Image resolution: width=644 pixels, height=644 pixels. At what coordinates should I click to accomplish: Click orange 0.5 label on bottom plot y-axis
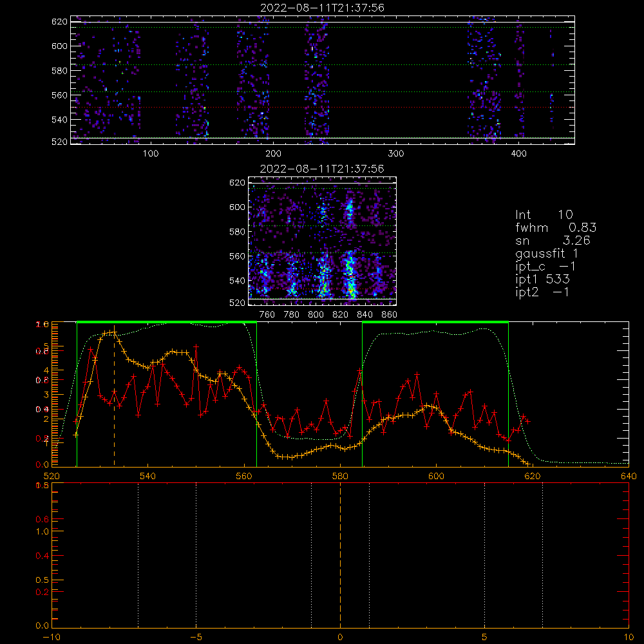(x=43, y=580)
